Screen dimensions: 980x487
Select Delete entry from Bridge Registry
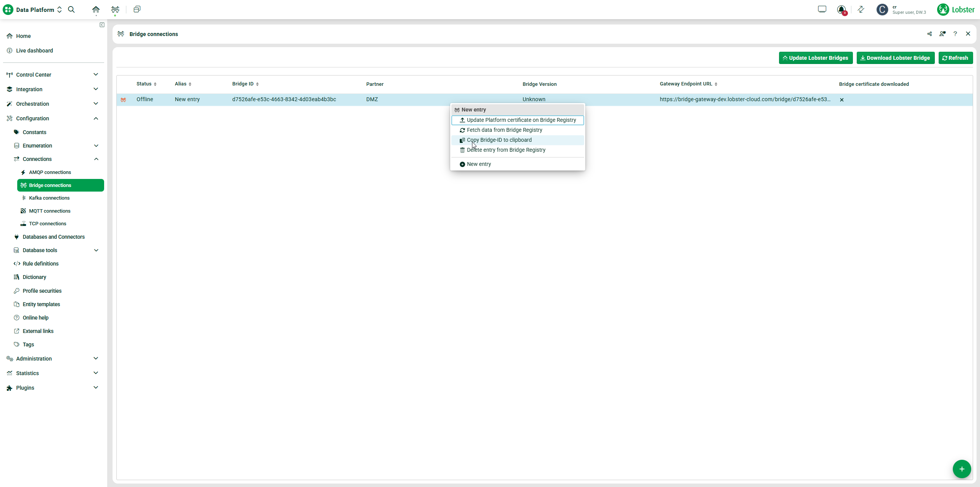pyautogui.click(x=506, y=150)
